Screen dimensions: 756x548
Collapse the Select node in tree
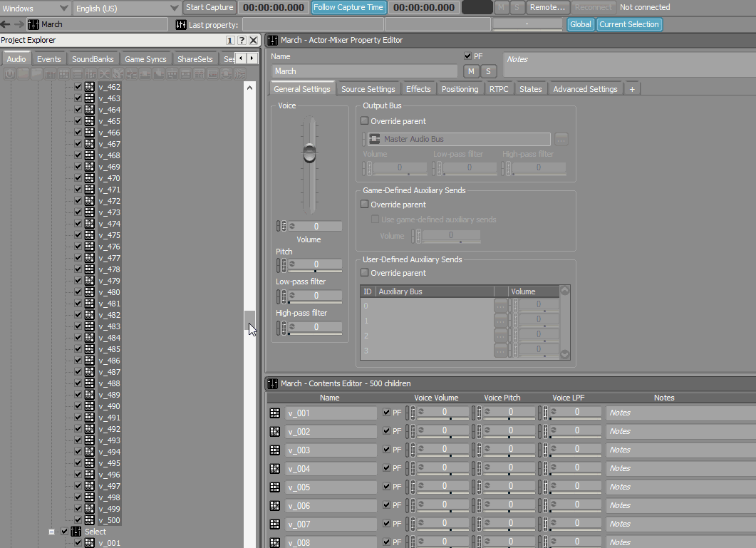tap(51, 532)
